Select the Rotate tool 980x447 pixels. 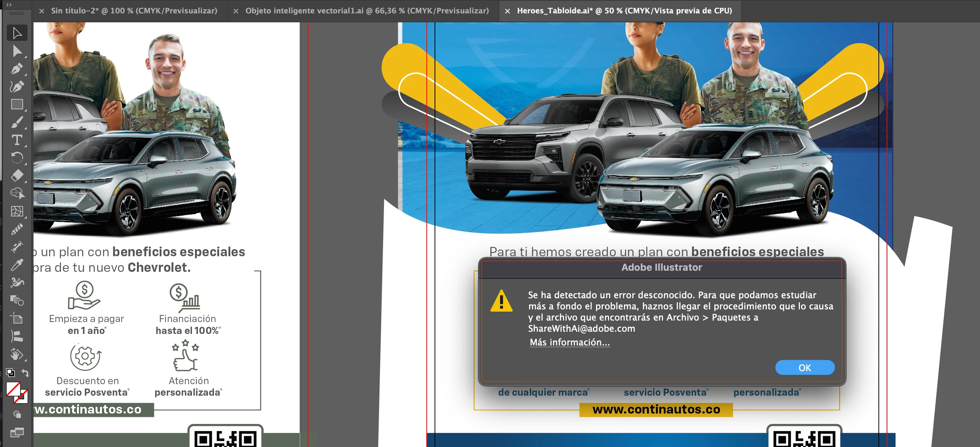coord(17,158)
